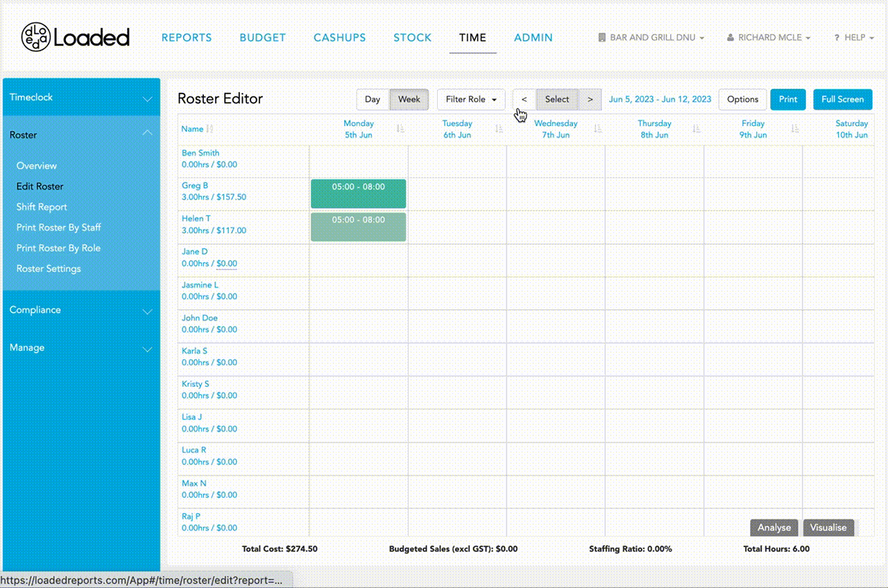
Task: Open the Budget tab
Action: 263,37
